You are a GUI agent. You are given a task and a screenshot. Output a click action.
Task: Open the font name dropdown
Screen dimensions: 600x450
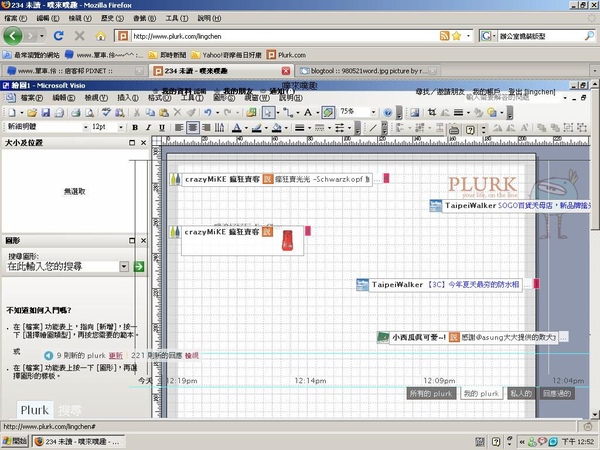point(85,127)
